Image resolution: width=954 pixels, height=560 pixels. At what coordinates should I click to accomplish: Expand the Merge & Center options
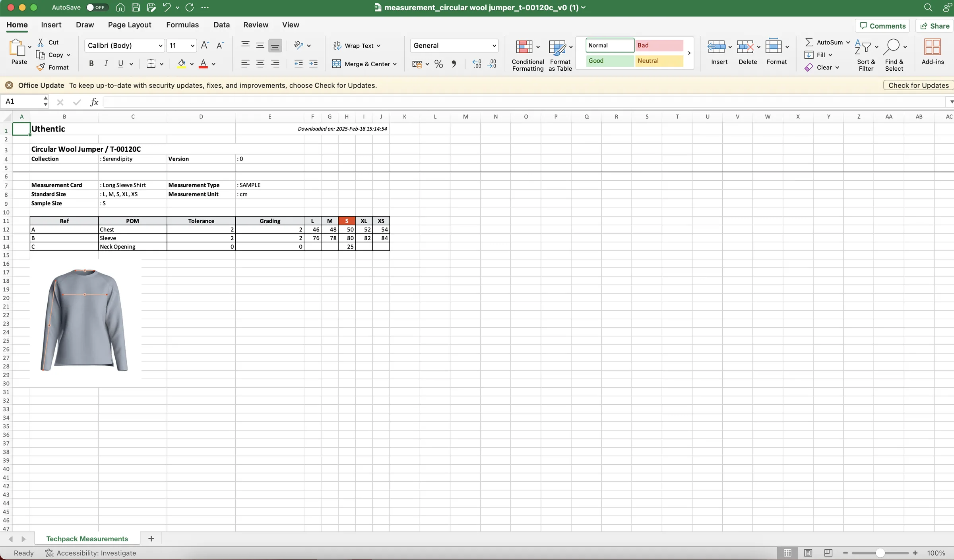pyautogui.click(x=395, y=64)
